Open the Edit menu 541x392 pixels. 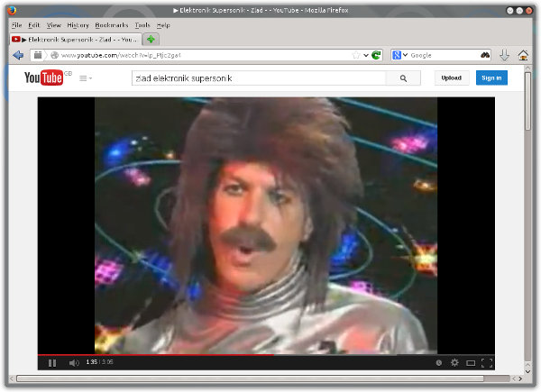tap(34, 25)
